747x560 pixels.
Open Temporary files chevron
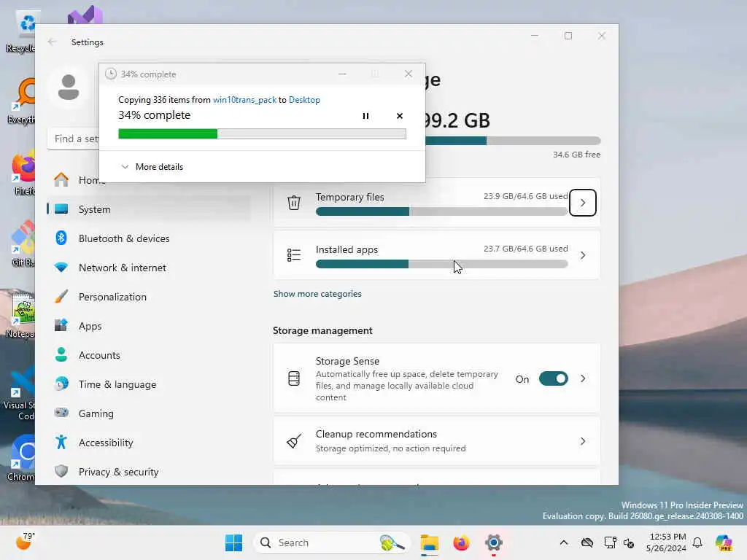[583, 203]
